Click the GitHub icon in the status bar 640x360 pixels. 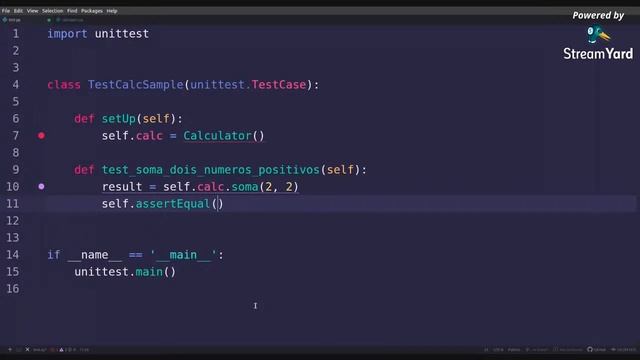[x=590, y=349]
